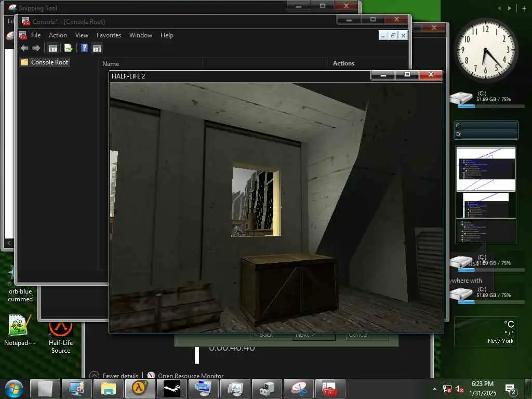
Task: Open File Explorer from the taskbar
Action: [108, 389]
